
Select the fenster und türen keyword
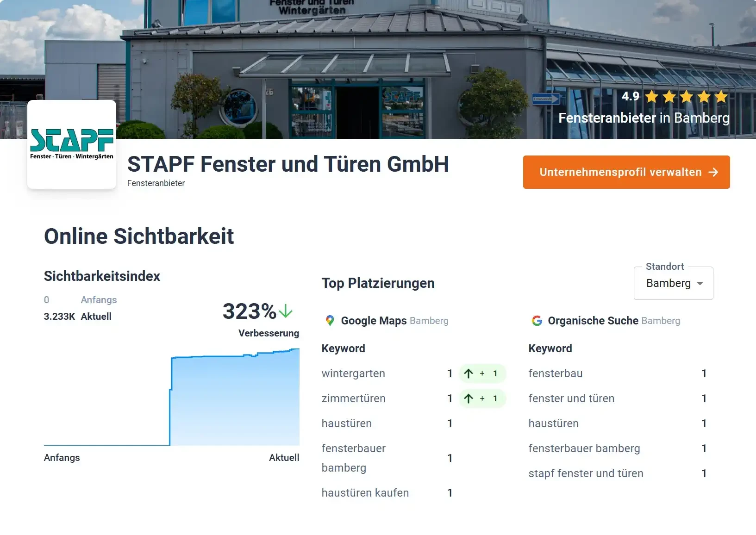[x=571, y=398]
